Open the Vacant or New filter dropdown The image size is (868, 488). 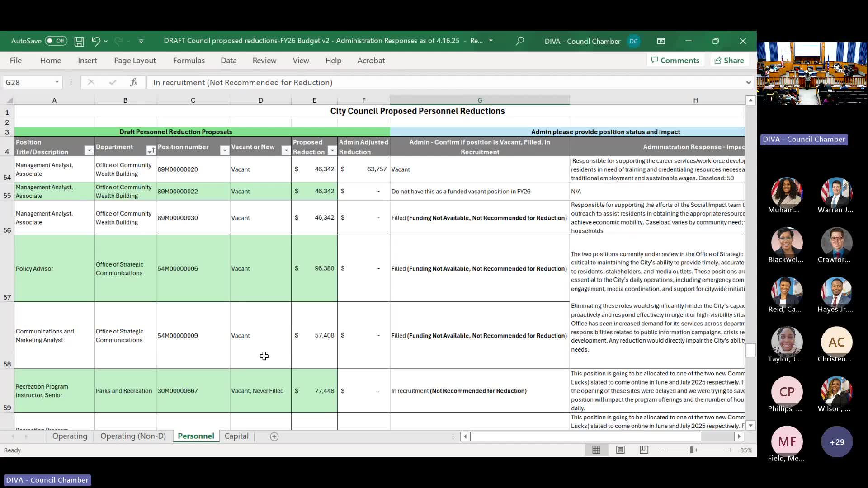(x=286, y=151)
